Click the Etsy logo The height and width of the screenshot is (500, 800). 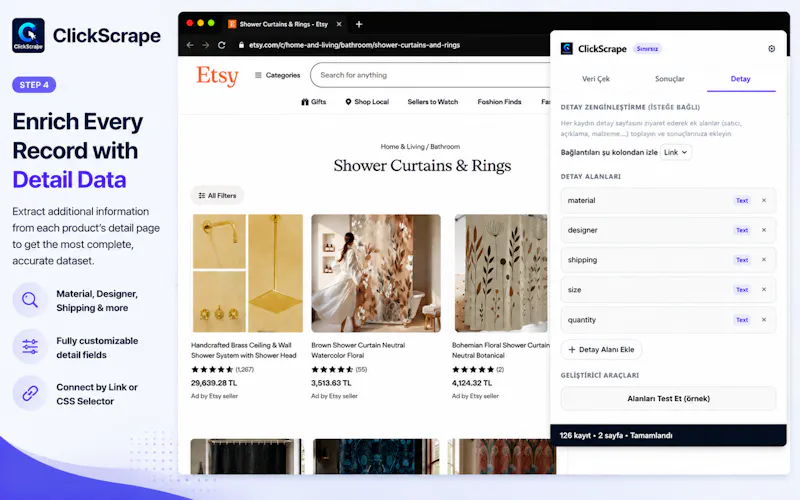coord(217,76)
